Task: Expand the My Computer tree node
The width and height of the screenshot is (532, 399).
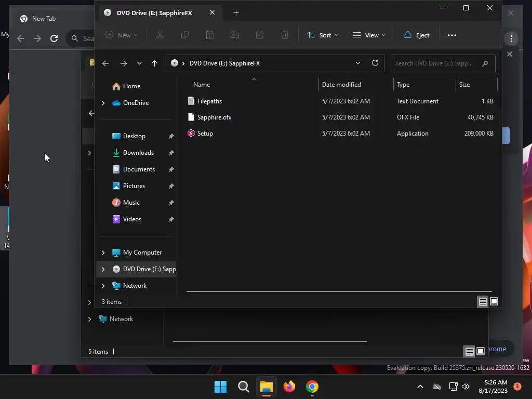Action: click(103, 252)
